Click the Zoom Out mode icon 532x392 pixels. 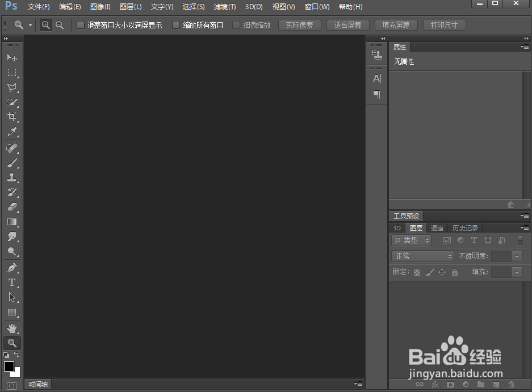point(60,25)
